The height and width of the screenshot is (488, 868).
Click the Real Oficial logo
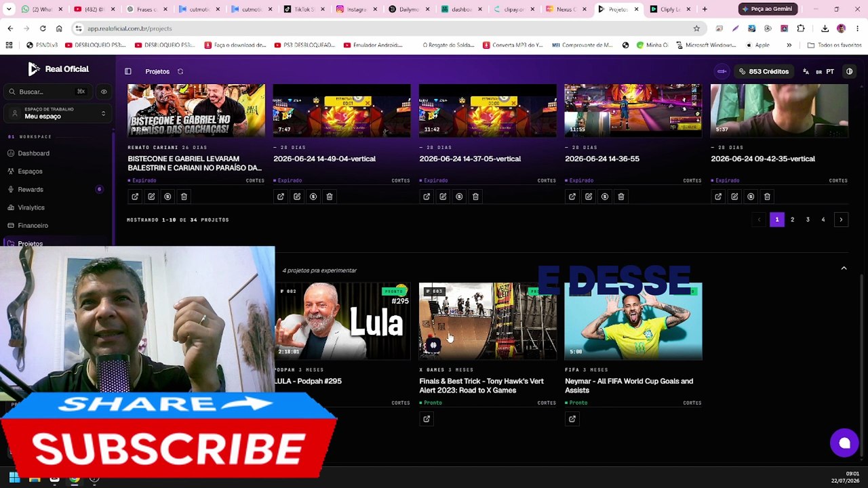[58, 69]
